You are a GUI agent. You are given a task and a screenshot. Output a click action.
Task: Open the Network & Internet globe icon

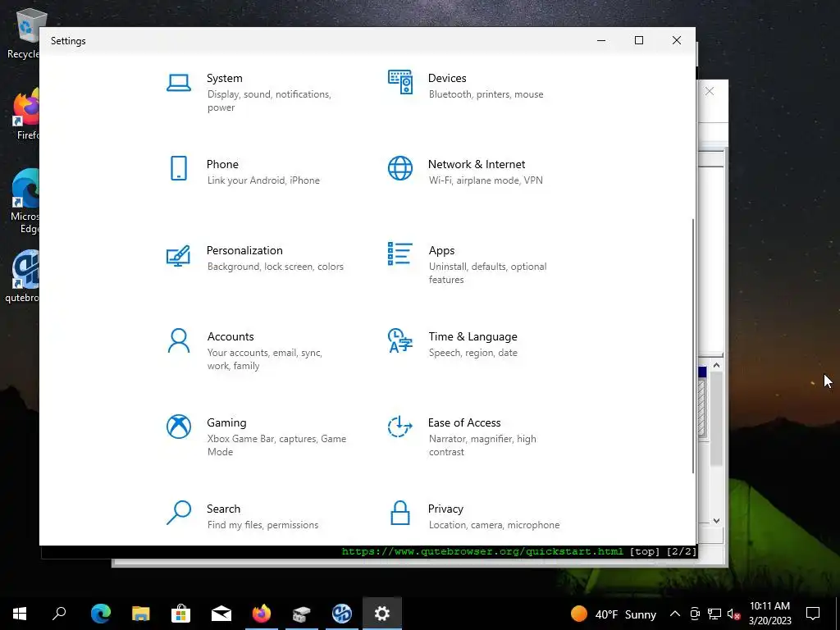[400, 168]
